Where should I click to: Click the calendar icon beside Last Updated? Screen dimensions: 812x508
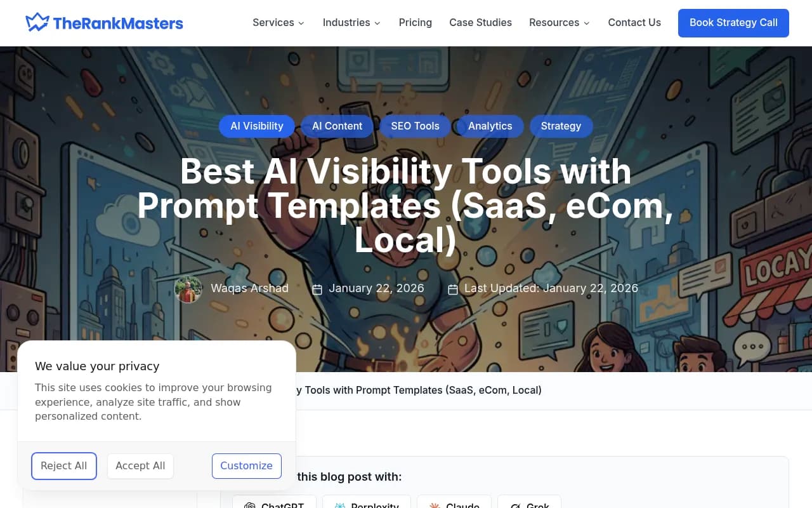point(453,290)
